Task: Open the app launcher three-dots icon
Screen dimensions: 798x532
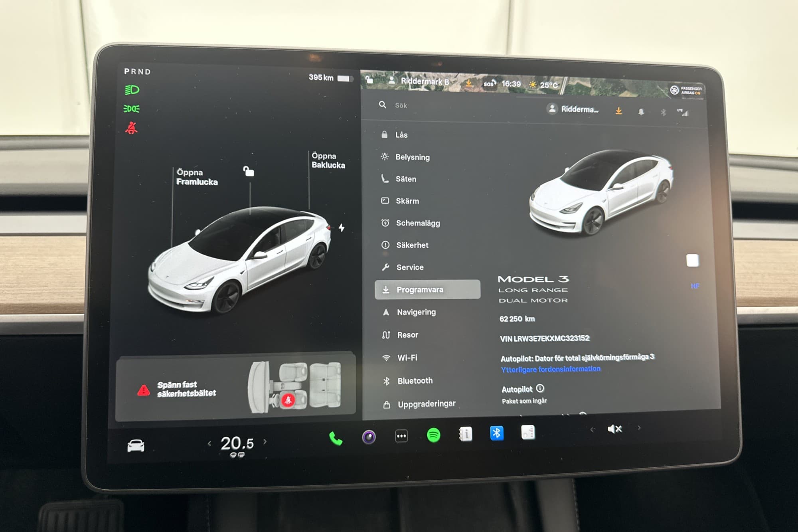Action: click(401, 436)
